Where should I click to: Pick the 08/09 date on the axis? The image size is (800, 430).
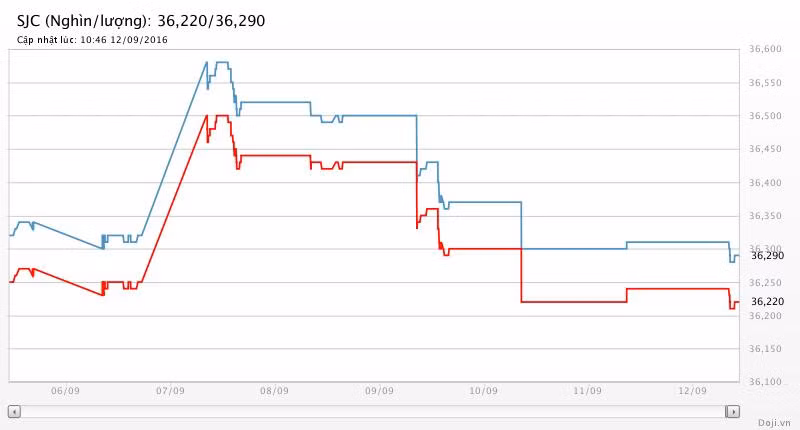click(x=274, y=391)
